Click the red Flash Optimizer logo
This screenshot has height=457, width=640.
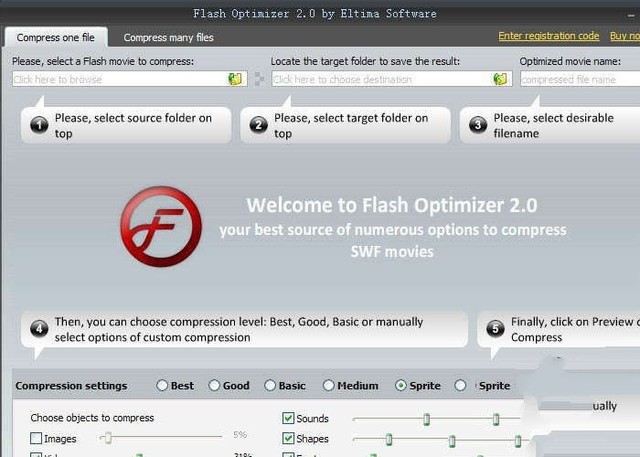click(x=160, y=226)
